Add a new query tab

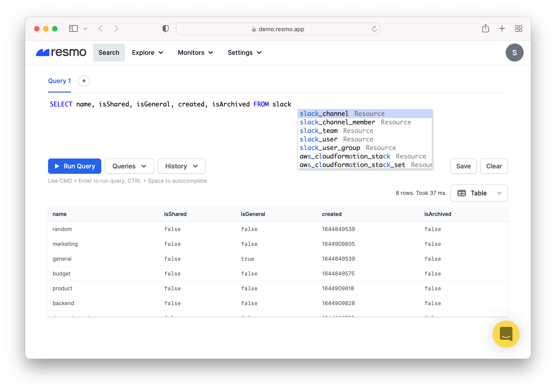pyautogui.click(x=84, y=81)
